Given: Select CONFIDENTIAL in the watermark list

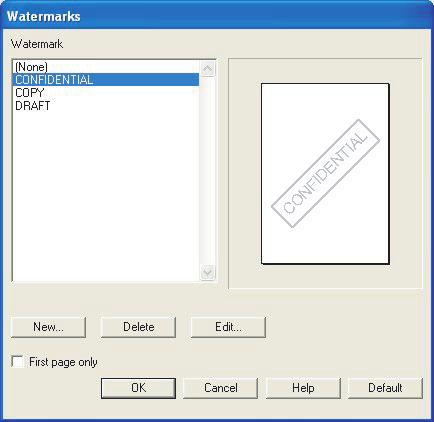Looking at the screenshot, I should click(x=106, y=80).
